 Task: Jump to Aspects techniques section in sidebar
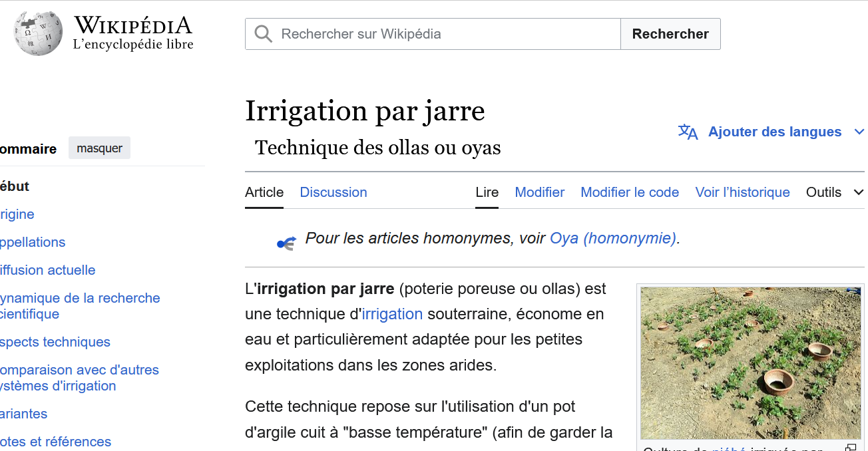[55, 342]
